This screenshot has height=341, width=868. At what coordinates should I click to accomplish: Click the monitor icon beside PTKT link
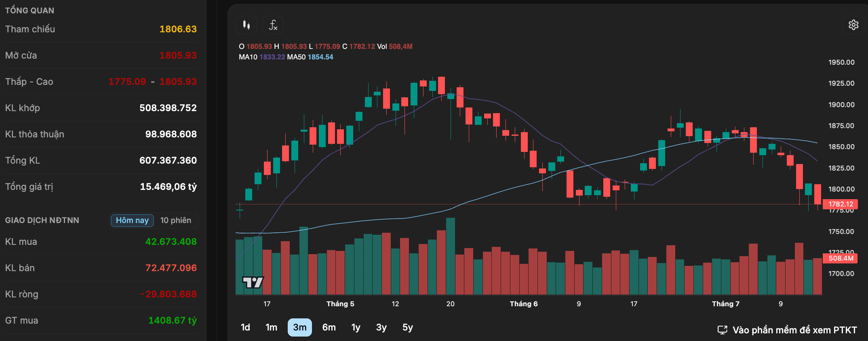(x=722, y=330)
